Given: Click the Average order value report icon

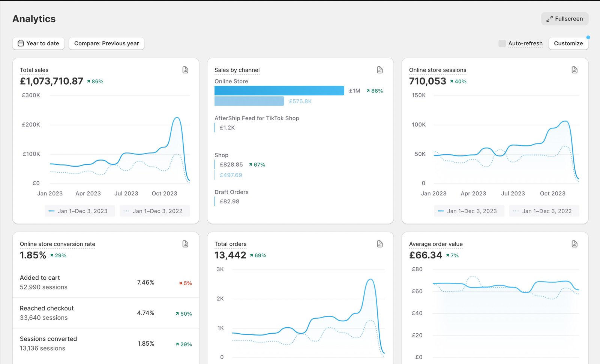Looking at the screenshot, I should (574, 244).
